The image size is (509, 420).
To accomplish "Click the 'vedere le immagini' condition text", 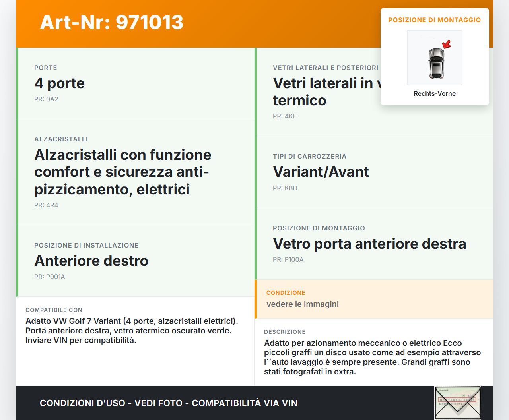I will tap(303, 304).
